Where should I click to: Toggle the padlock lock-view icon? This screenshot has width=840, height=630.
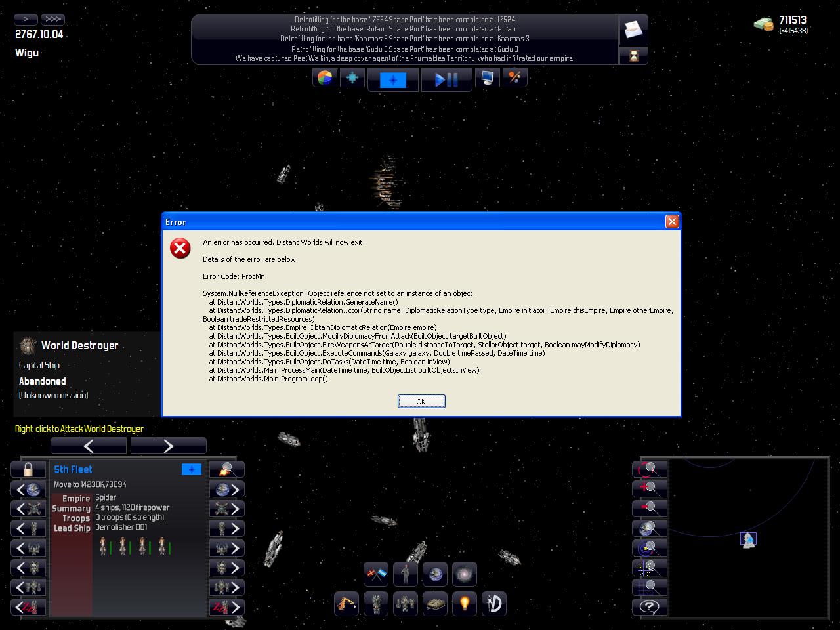point(28,469)
